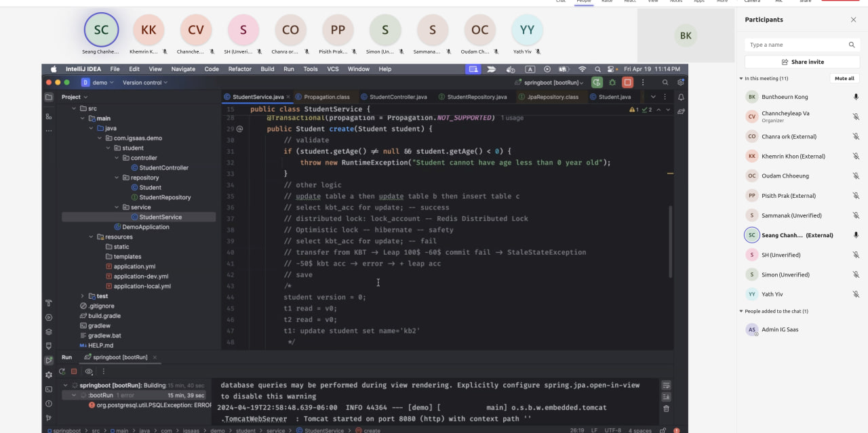Click the Mute all button
The height and width of the screenshot is (433, 868).
pyautogui.click(x=844, y=79)
